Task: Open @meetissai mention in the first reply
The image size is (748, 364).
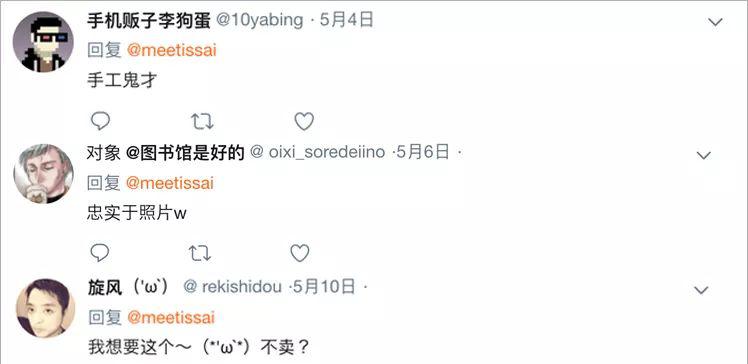Action: click(x=172, y=50)
